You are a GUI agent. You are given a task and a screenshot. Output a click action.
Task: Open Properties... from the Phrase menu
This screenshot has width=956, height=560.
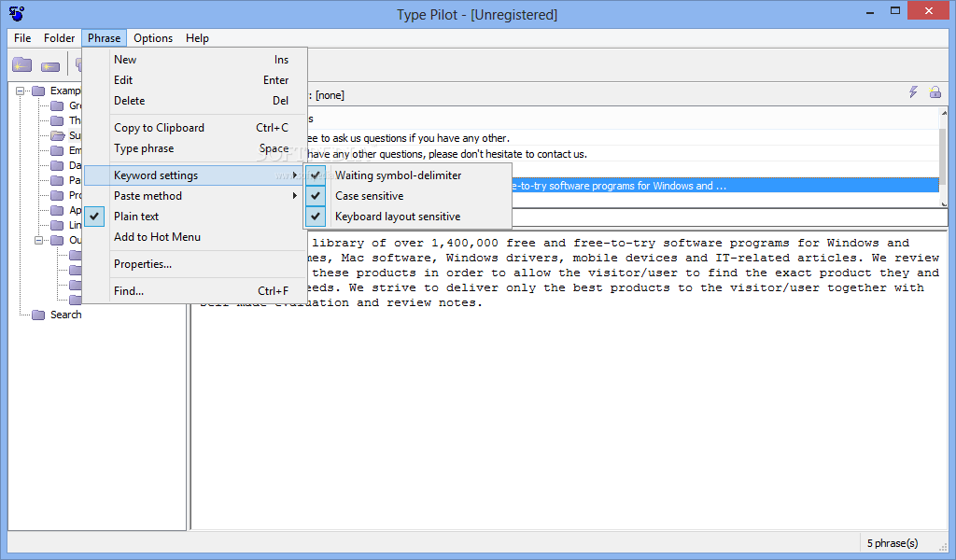194,264
